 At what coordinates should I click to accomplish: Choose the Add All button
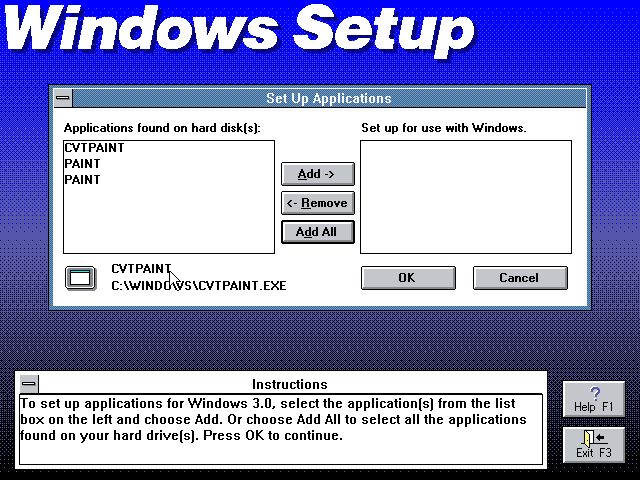[317, 232]
